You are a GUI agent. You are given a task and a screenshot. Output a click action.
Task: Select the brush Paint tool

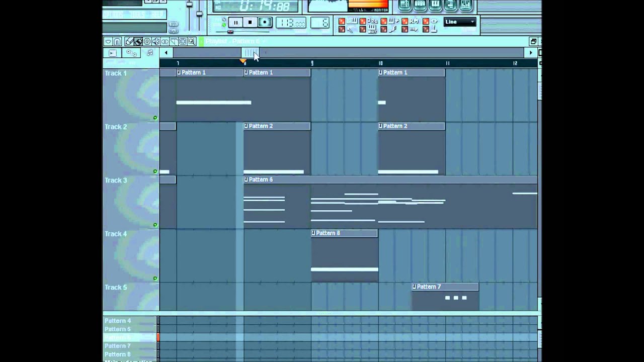click(138, 42)
